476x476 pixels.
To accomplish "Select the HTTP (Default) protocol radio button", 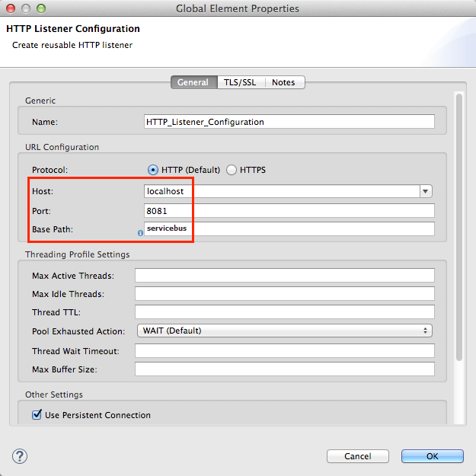I will [x=153, y=170].
